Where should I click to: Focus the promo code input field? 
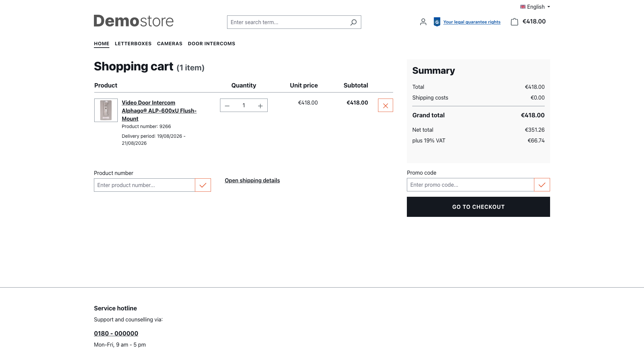point(471,185)
